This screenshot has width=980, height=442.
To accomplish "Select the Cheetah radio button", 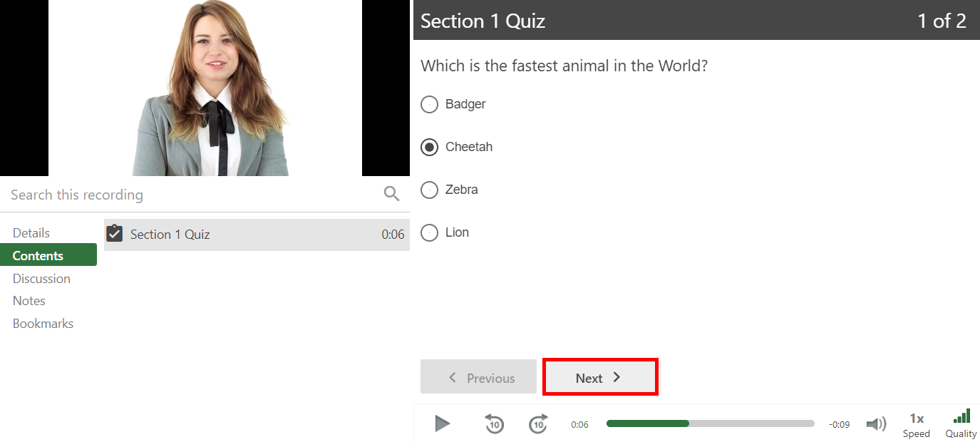I will point(429,148).
